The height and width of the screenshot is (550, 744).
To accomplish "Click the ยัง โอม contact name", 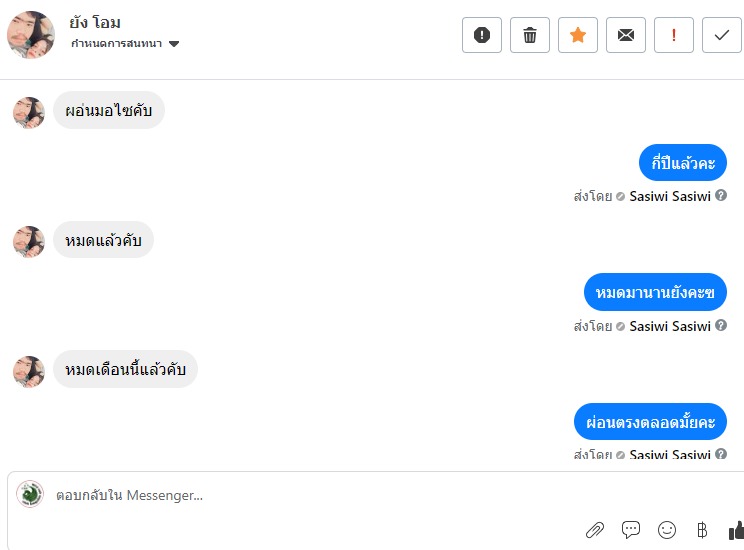I will point(95,22).
